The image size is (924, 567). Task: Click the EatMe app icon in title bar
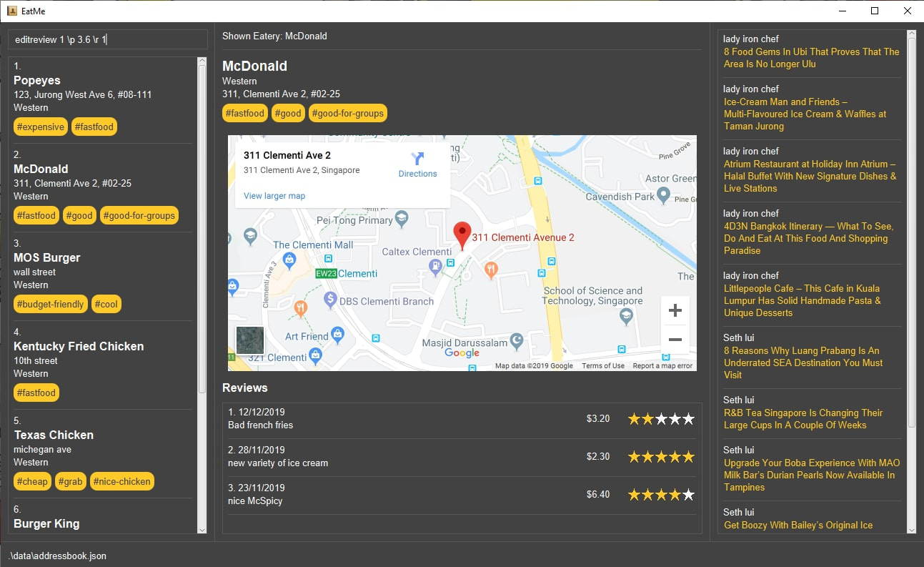11,11
